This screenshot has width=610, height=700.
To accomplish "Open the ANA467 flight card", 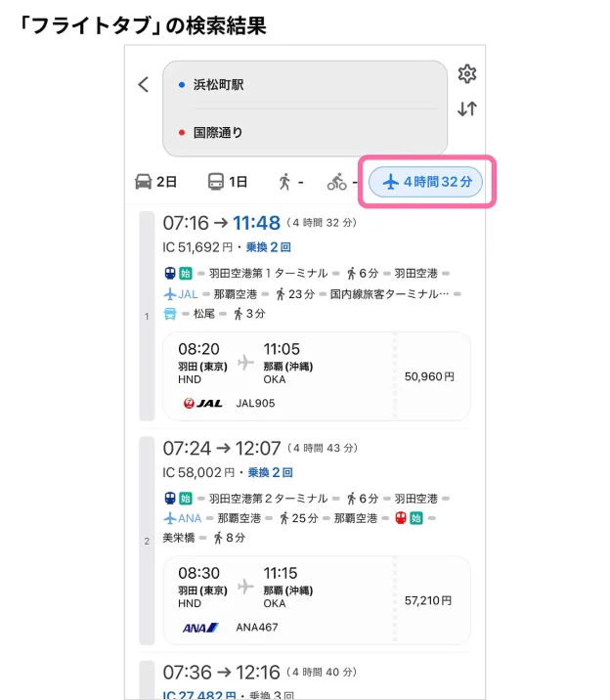I will coord(318,600).
